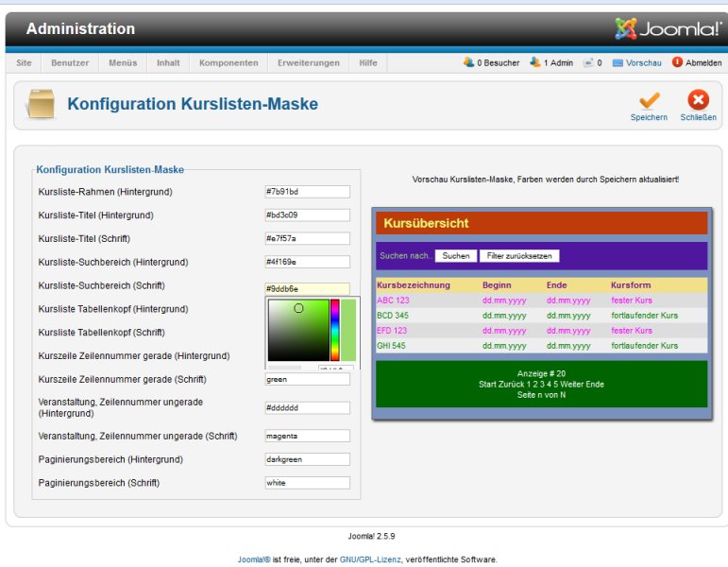Click the Kursliste-Rahmen (Hintergrund) color field
The image size is (728, 567).
pyautogui.click(x=307, y=192)
